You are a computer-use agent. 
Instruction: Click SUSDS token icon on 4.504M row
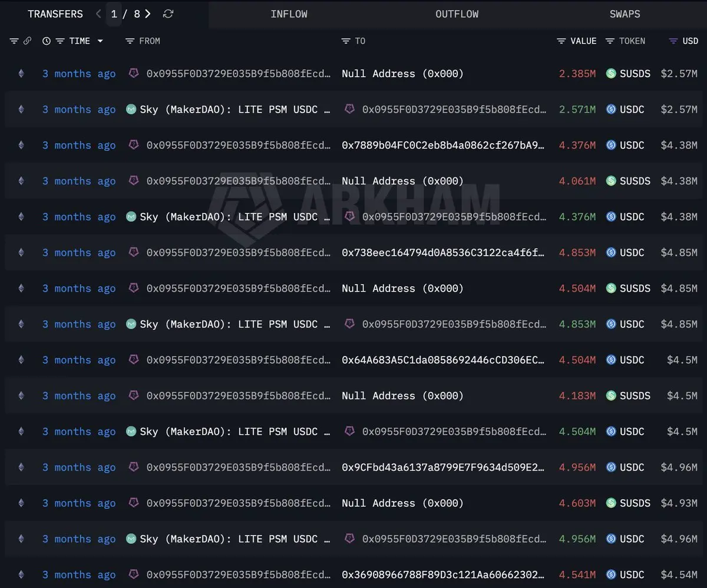pos(611,288)
